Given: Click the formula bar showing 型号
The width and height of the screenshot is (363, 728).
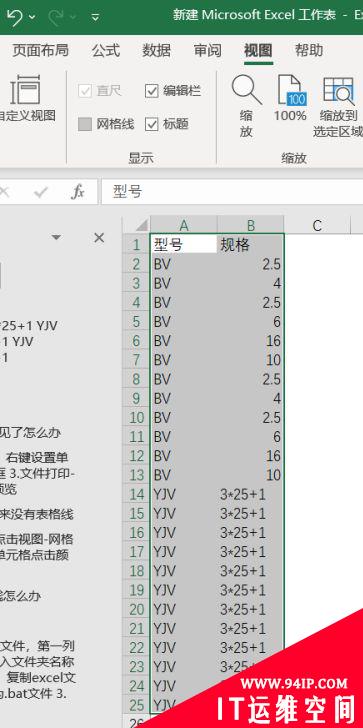Looking at the screenshot, I should [232, 192].
